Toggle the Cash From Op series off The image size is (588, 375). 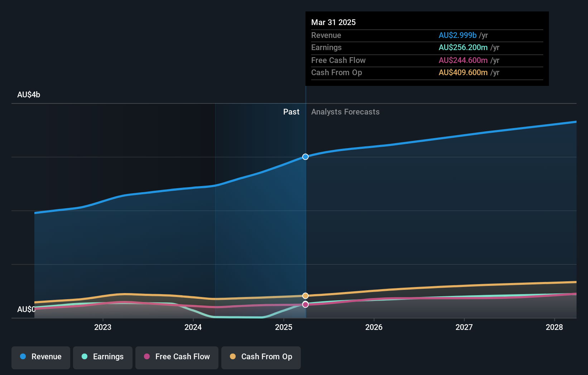tap(261, 357)
